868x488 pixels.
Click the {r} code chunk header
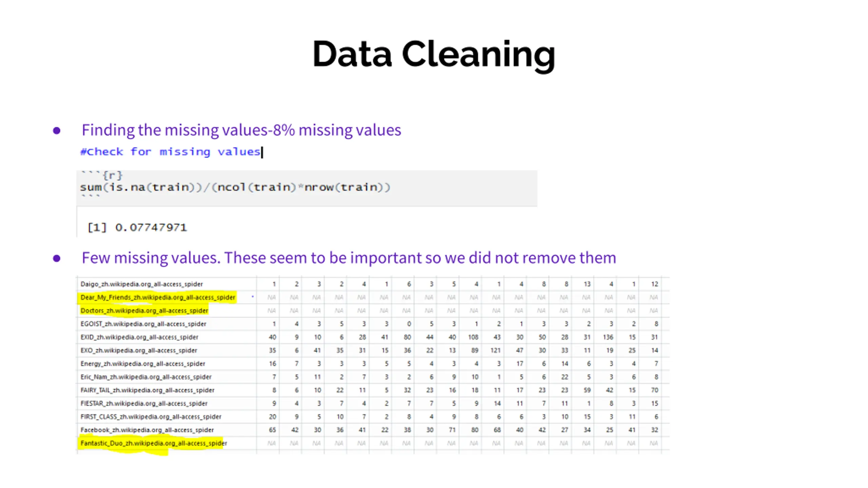point(112,175)
